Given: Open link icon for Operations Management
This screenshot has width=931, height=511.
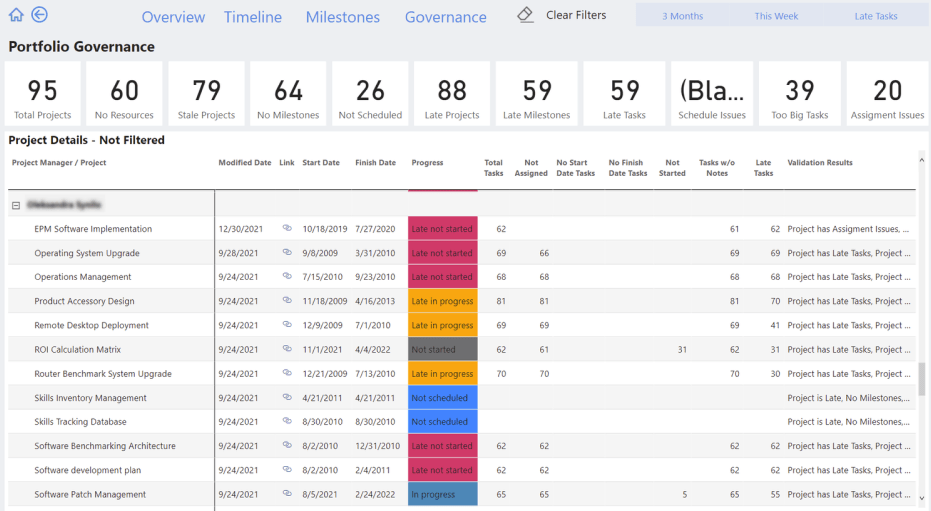Looking at the screenshot, I should 287,276.
